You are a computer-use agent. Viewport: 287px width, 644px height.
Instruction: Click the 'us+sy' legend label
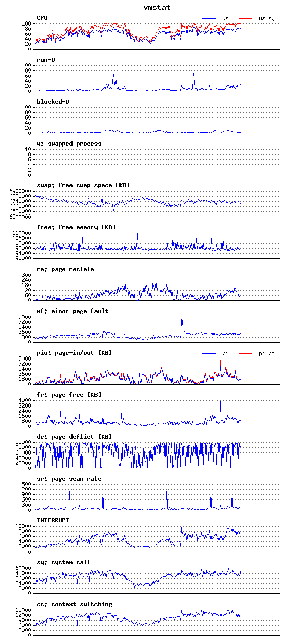[266, 18]
